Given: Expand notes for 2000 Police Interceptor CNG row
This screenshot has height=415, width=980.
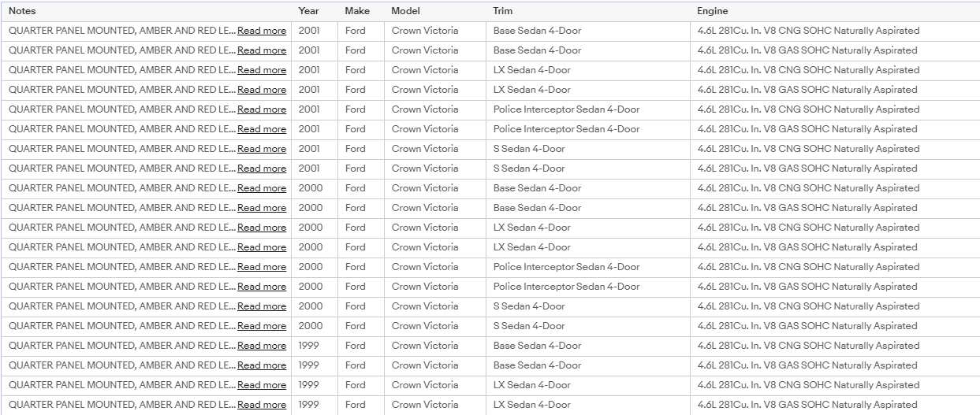Looking at the screenshot, I should pos(262,267).
